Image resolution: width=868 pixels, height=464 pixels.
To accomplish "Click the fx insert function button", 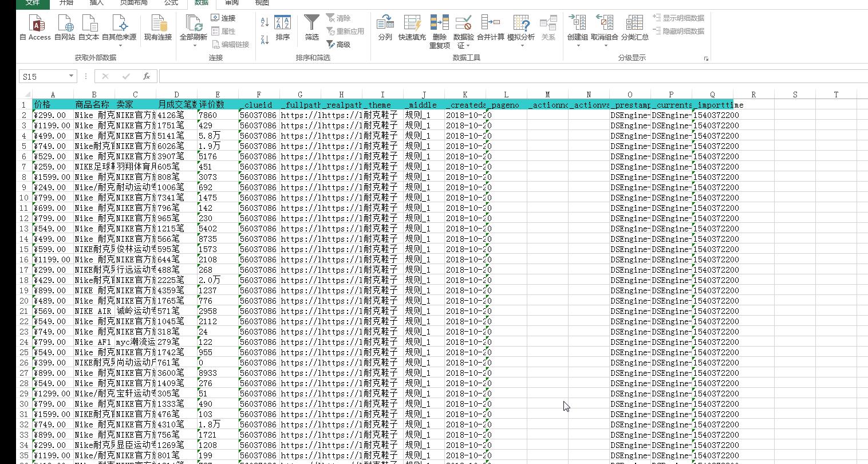I will pos(147,76).
